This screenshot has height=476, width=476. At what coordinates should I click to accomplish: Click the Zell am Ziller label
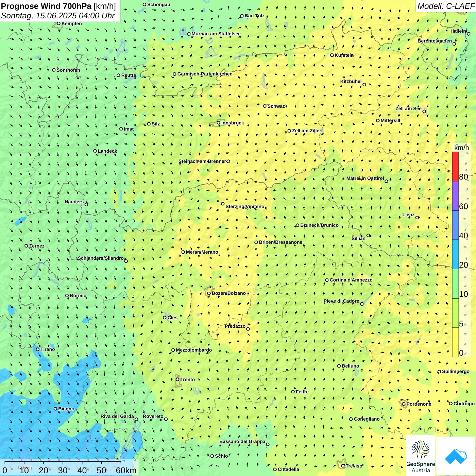(306, 131)
